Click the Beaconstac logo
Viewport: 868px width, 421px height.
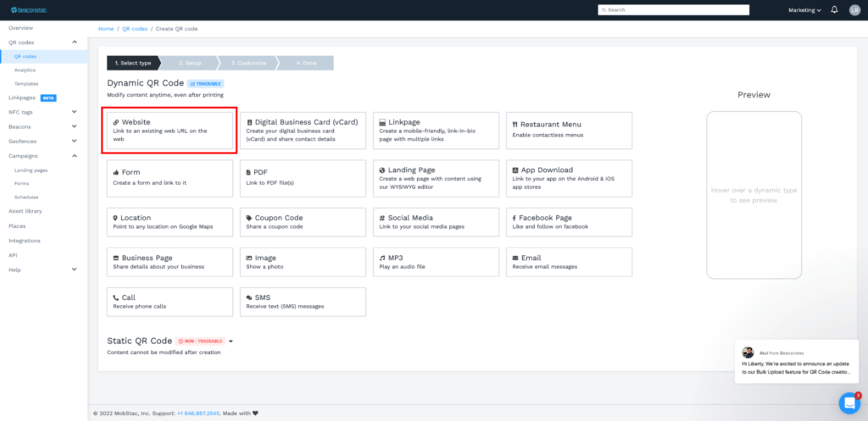click(x=29, y=10)
